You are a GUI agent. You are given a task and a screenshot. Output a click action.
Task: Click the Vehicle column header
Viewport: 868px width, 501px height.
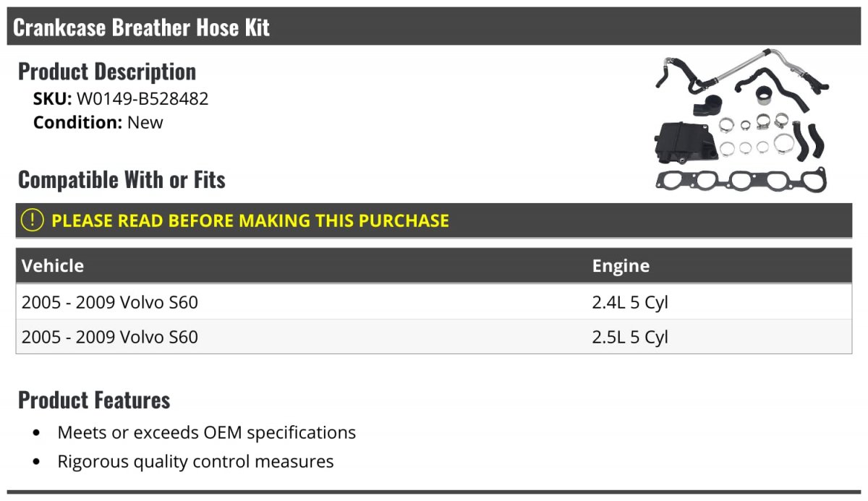click(53, 265)
